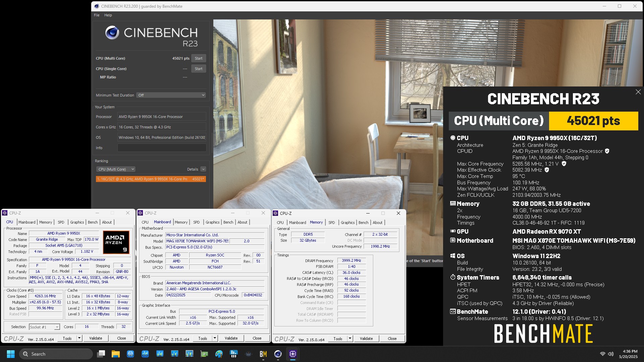The width and height of the screenshot is (644, 362).
Task: Click Validate in the right CPU-Z window
Action: tap(366, 339)
